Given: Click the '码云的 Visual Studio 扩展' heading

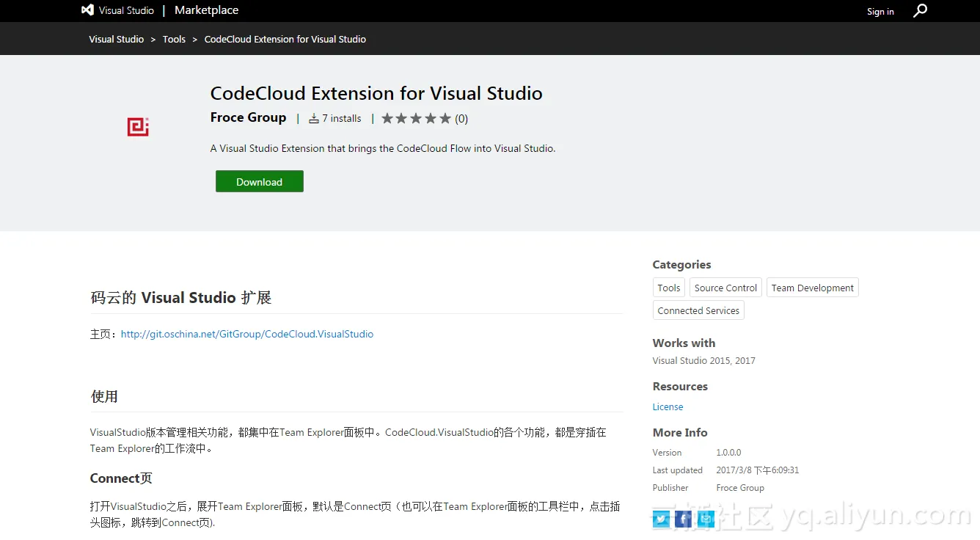Looking at the screenshot, I should [181, 297].
